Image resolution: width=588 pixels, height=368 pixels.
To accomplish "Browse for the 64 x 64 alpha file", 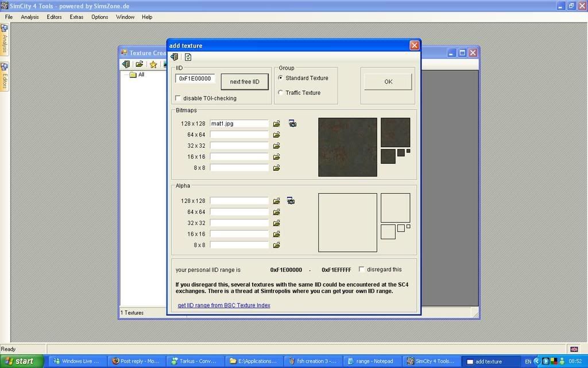I will coord(276,212).
